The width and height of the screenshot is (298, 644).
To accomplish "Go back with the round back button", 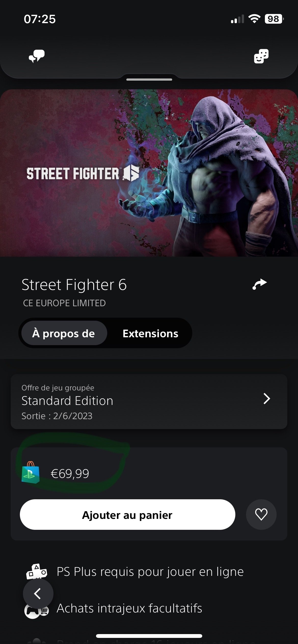I will coord(38,594).
